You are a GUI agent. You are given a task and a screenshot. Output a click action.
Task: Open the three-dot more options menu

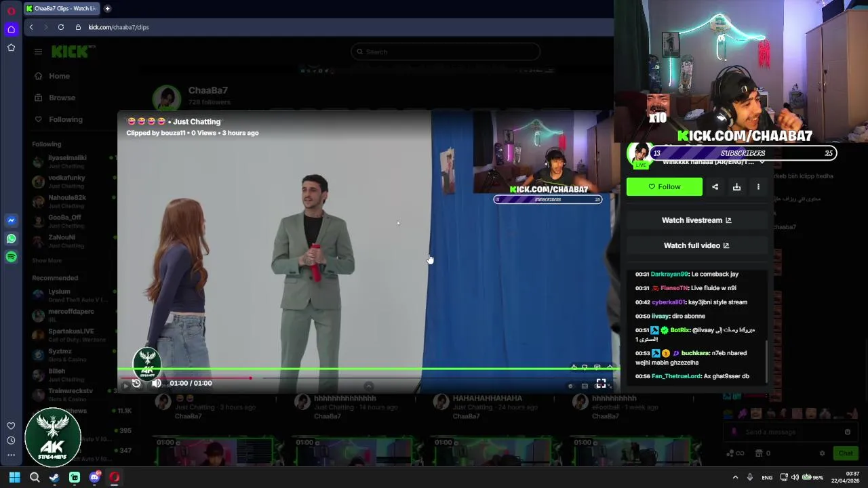coord(758,187)
